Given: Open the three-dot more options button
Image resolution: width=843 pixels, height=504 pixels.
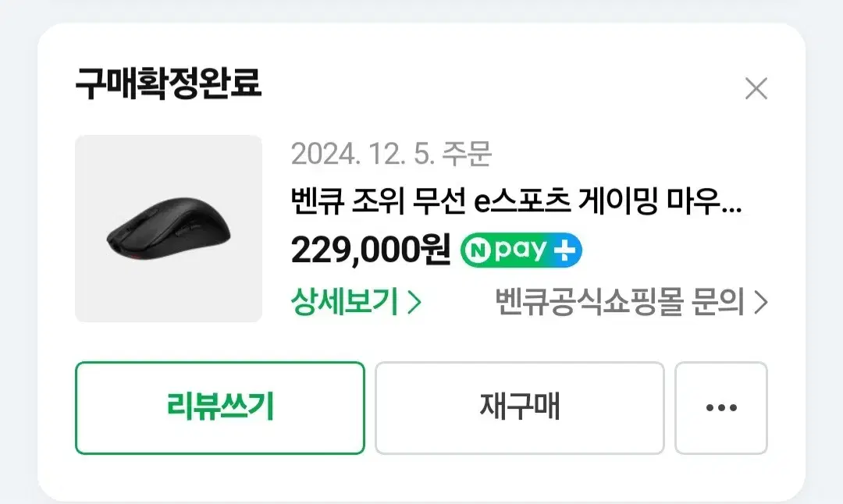Looking at the screenshot, I should click(721, 408).
